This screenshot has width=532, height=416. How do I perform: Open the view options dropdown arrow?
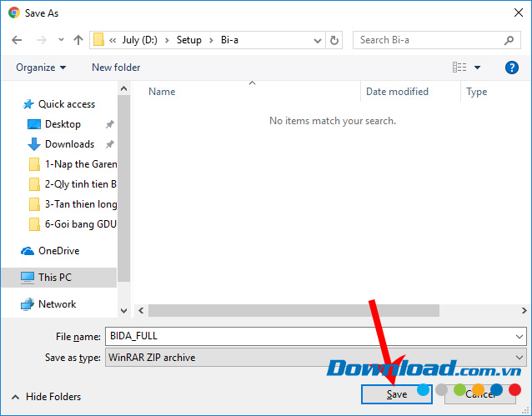477,68
